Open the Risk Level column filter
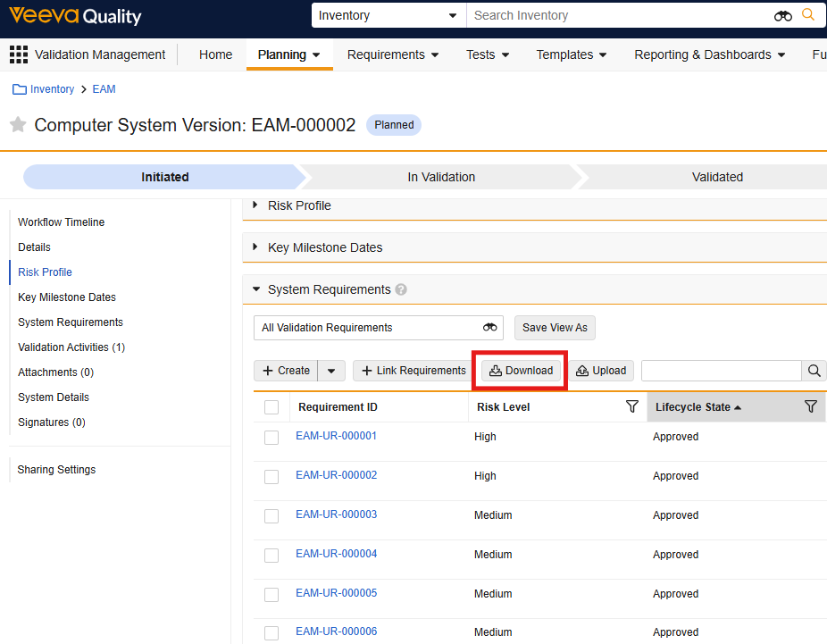This screenshot has width=827, height=644. [632, 406]
